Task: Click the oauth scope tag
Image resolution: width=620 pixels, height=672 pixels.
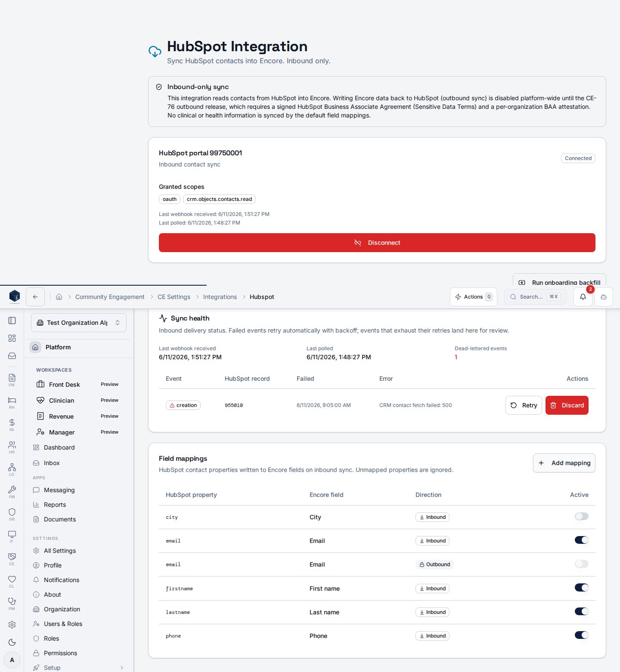Action: click(x=170, y=199)
